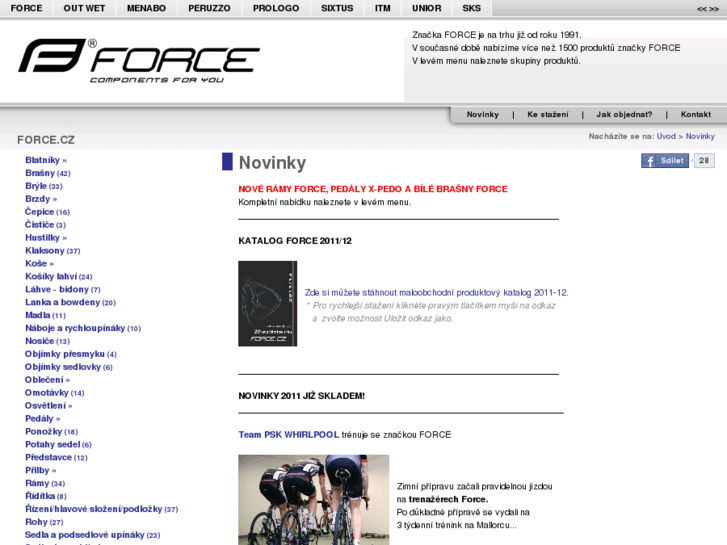Open the OUT WET brand tab
The image size is (727, 545).
click(84, 8)
